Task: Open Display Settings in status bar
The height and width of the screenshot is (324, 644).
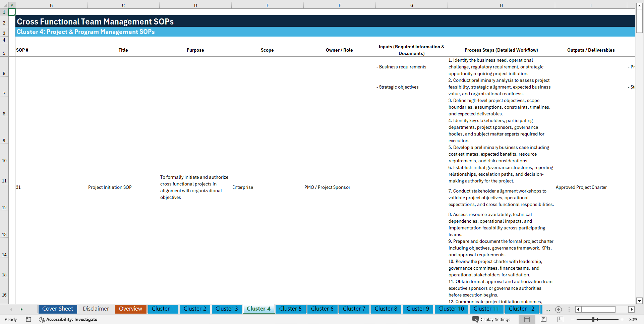Action: (491, 319)
